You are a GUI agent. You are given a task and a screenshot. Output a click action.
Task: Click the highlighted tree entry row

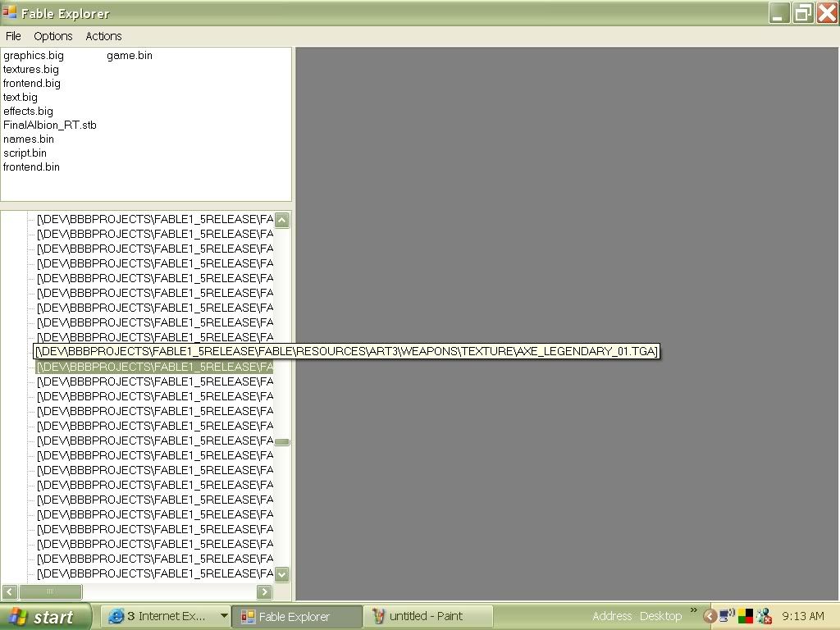[155, 367]
